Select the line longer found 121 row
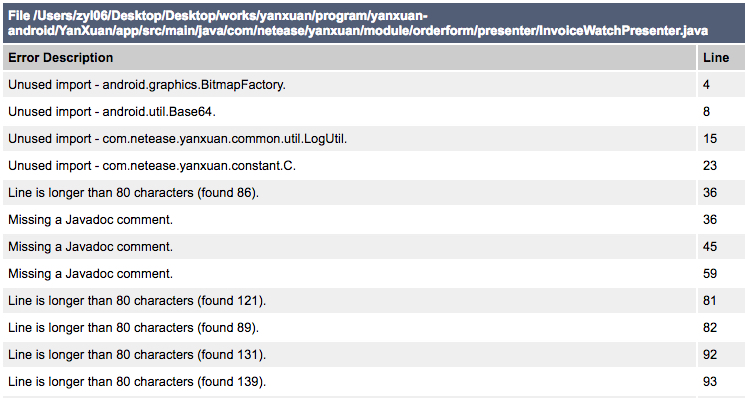This screenshot has height=398, width=745. (374, 301)
